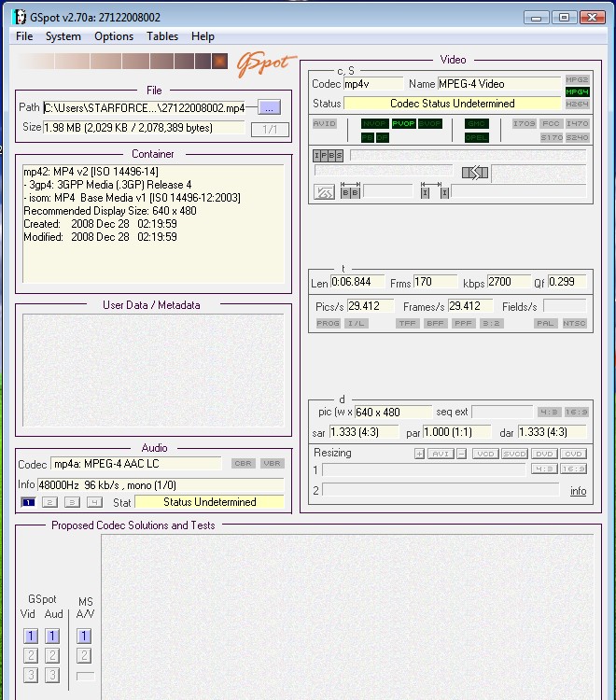Select audio stream 4 button

(94, 502)
